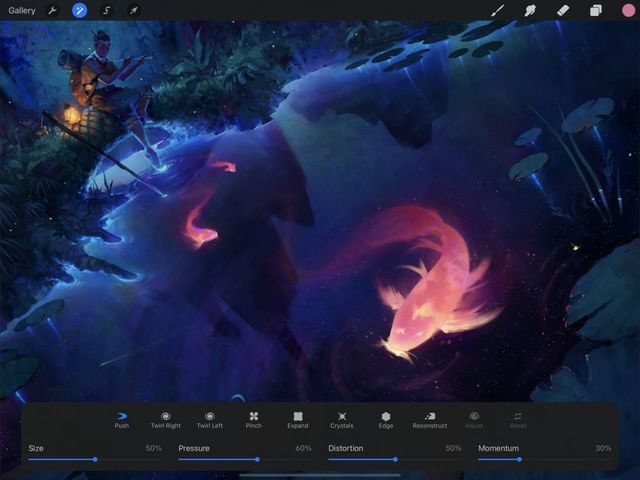Open the Gallery
Screen dimensions: 640x480
[22, 11]
